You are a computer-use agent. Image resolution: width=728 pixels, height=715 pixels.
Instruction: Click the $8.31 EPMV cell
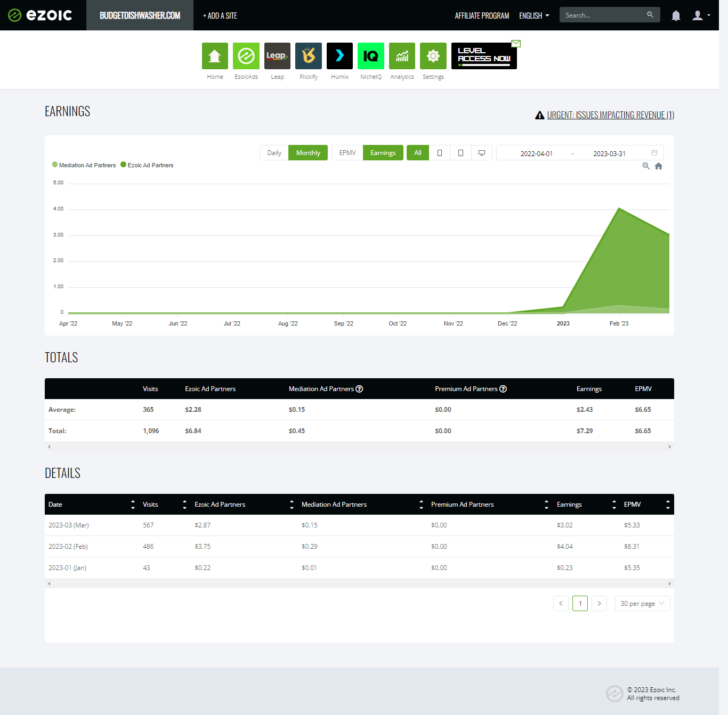click(x=632, y=547)
